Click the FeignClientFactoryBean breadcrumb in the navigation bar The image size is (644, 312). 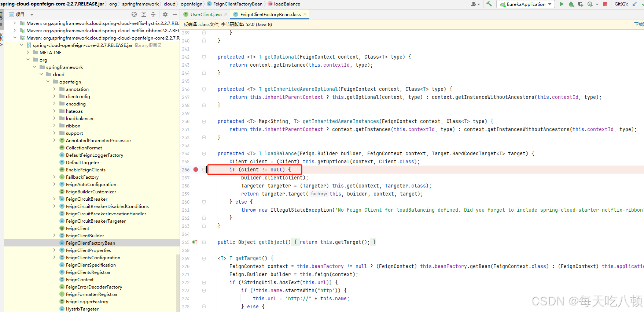(235, 4)
